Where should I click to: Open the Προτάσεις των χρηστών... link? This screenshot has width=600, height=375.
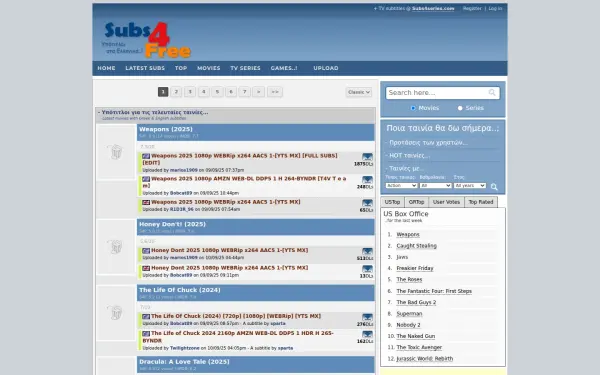pos(428,143)
